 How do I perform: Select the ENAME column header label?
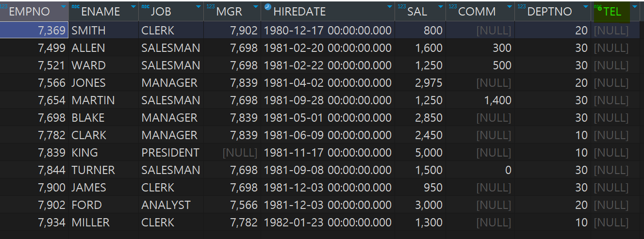coord(101,12)
